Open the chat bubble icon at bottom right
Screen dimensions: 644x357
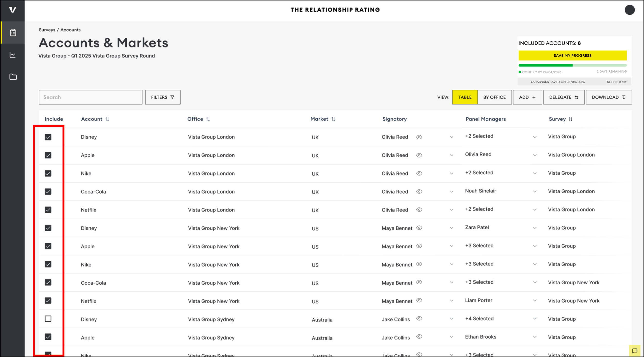(634, 351)
